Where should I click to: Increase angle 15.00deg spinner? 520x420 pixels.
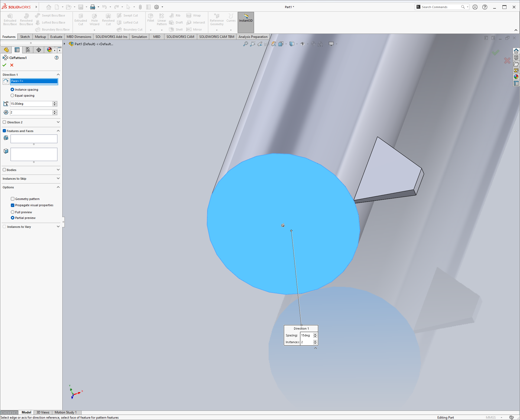click(55, 103)
